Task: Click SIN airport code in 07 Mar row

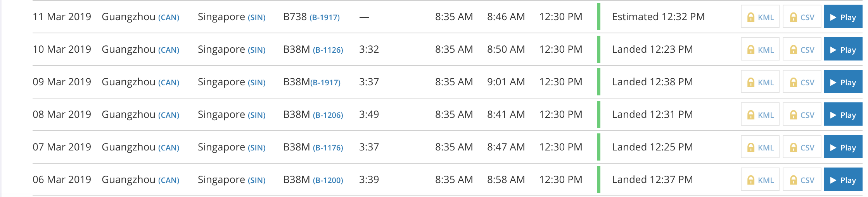Action: [x=256, y=148]
